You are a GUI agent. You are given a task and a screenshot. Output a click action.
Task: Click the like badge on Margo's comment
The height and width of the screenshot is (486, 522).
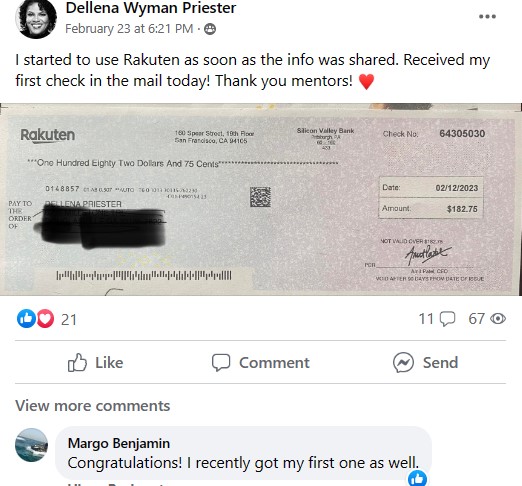point(417,478)
